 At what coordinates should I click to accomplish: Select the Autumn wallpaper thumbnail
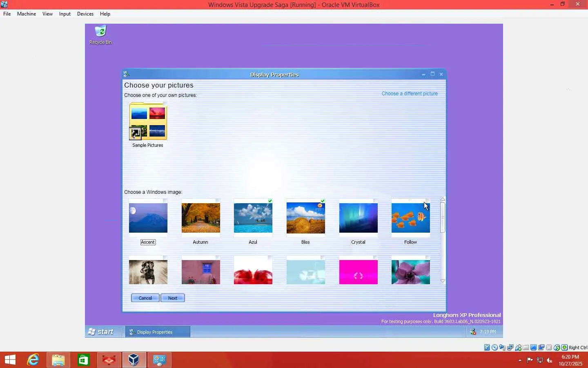pyautogui.click(x=201, y=218)
